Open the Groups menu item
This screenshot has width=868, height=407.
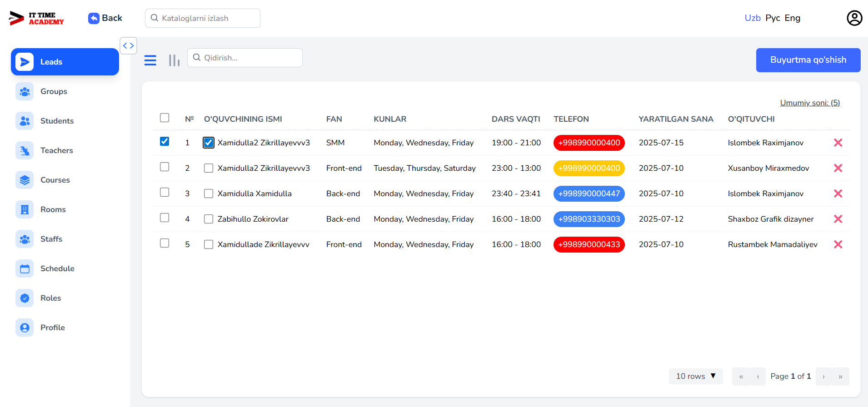coord(54,91)
